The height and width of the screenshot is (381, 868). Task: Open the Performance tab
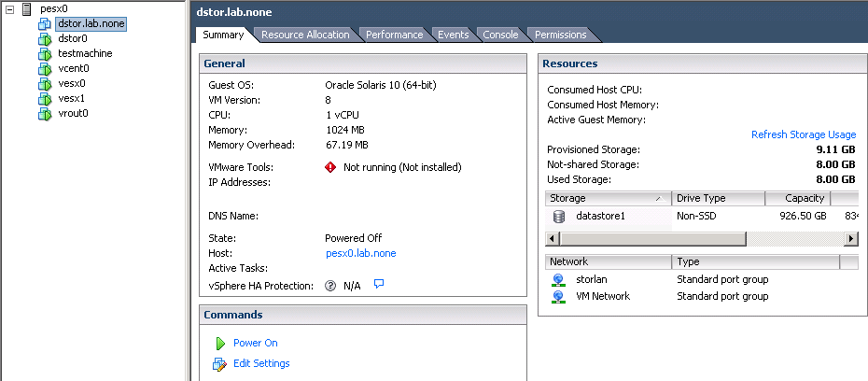coord(394,35)
